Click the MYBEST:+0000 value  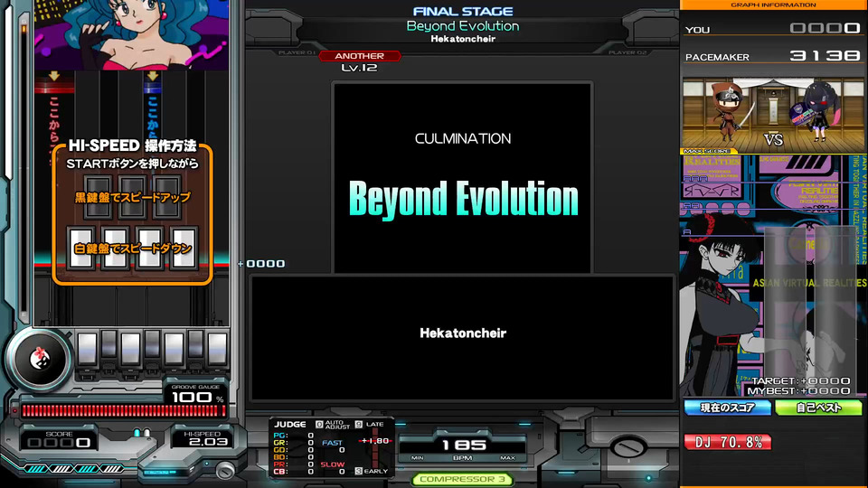click(x=798, y=390)
